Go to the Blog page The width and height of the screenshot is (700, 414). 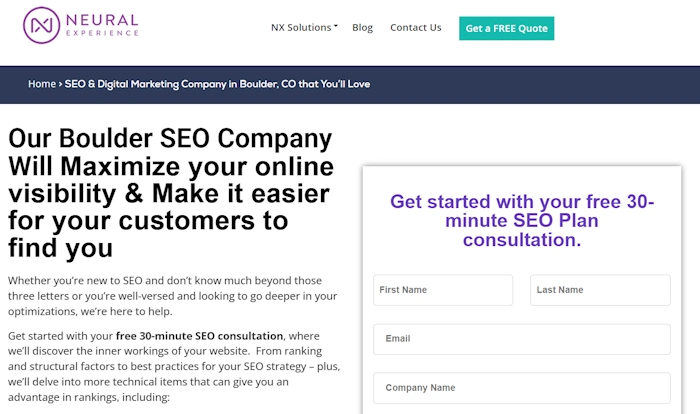pyautogui.click(x=362, y=27)
